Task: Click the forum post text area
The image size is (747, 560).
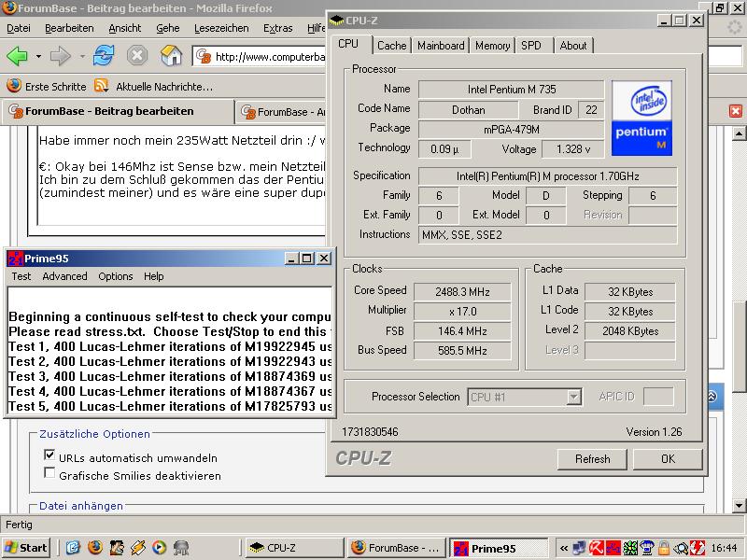Action: pyautogui.click(x=182, y=176)
